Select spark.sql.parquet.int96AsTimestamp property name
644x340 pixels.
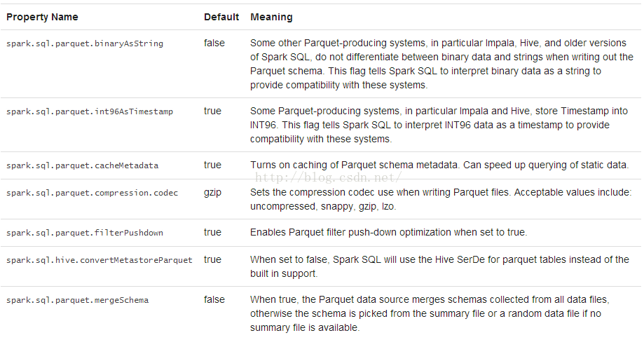point(90,111)
